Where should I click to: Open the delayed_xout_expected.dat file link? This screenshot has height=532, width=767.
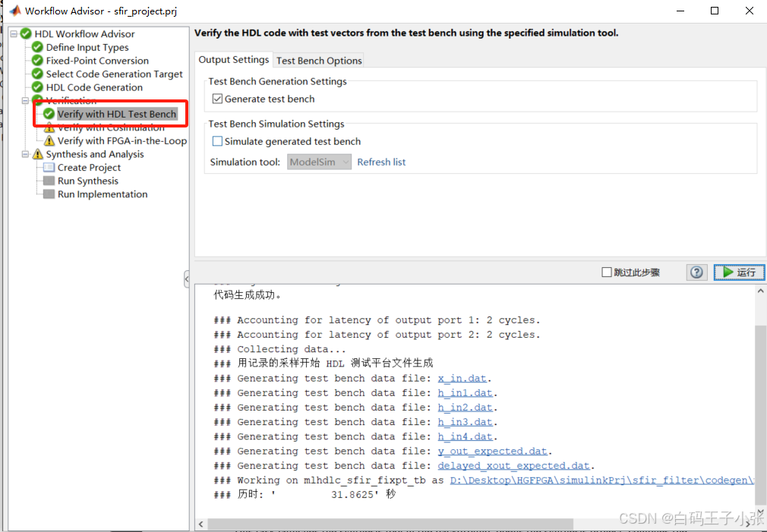click(x=513, y=465)
